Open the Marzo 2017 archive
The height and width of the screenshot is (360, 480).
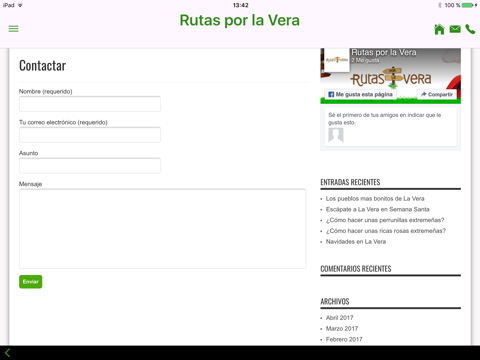(342, 328)
